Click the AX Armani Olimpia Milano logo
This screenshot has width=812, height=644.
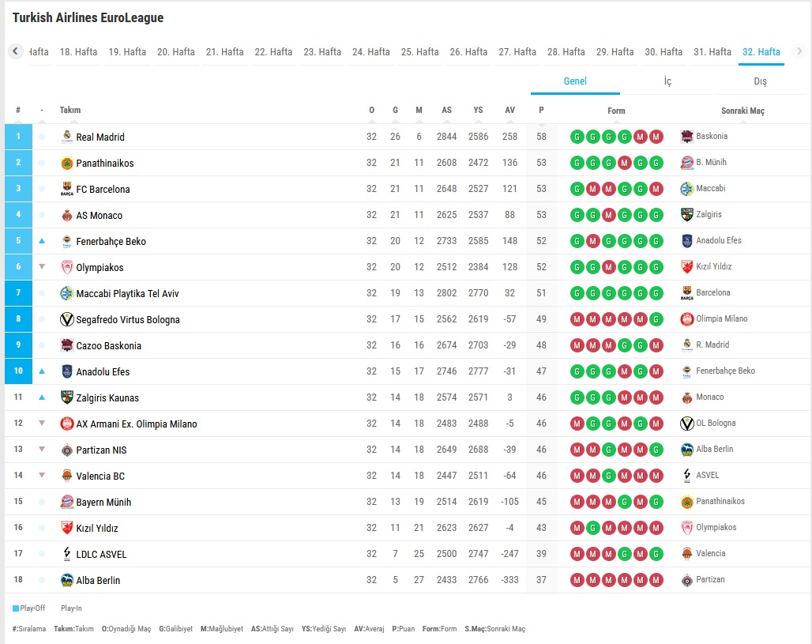coord(67,424)
